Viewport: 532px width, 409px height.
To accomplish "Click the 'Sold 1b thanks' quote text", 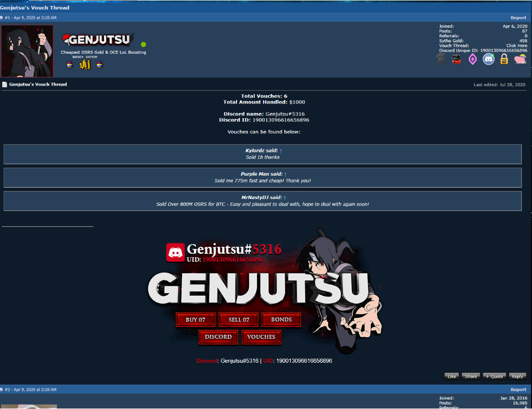I will 263,157.
